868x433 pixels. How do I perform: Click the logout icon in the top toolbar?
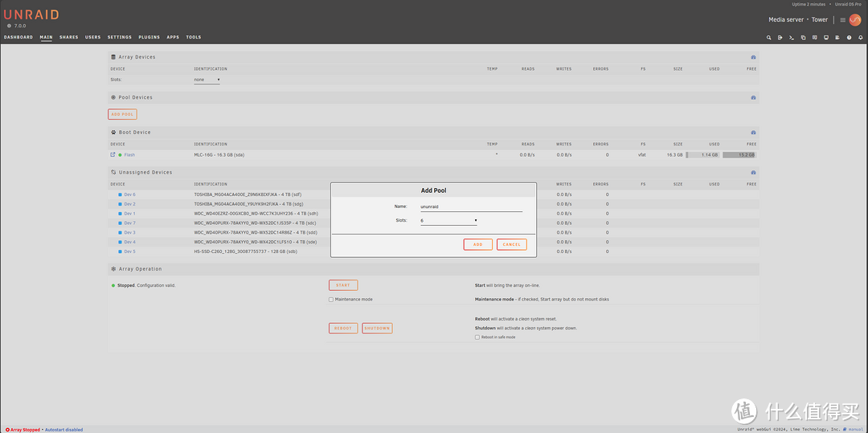(780, 38)
